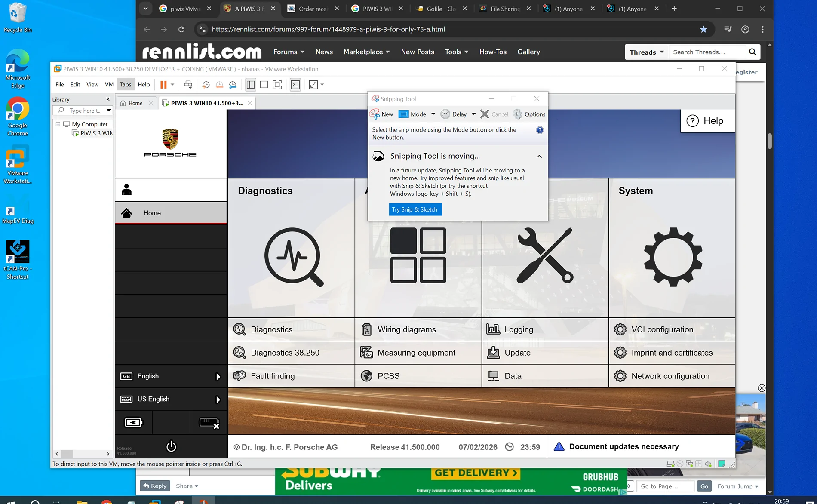Open VCI configuration in System column
The height and width of the screenshot is (504, 817).
pyautogui.click(x=672, y=329)
